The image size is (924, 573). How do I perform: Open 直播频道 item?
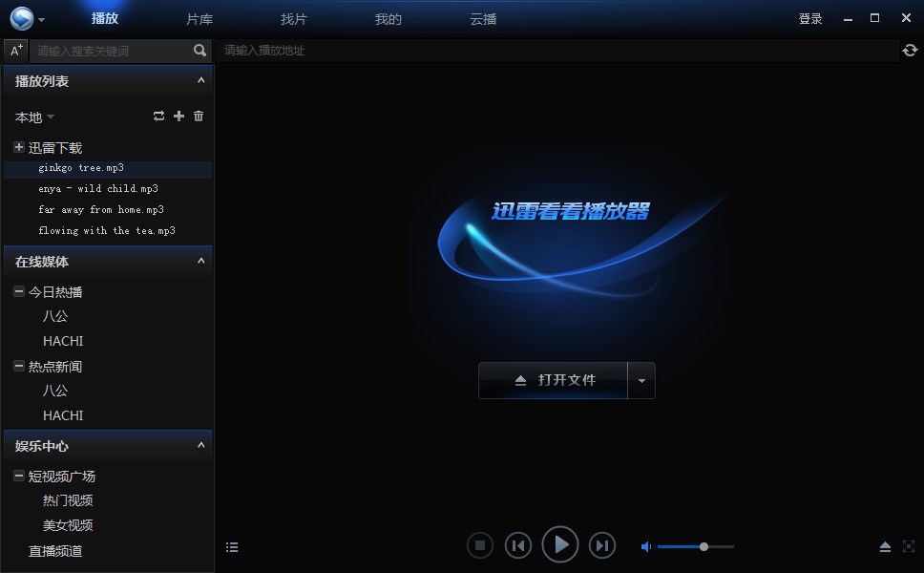coord(55,551)
